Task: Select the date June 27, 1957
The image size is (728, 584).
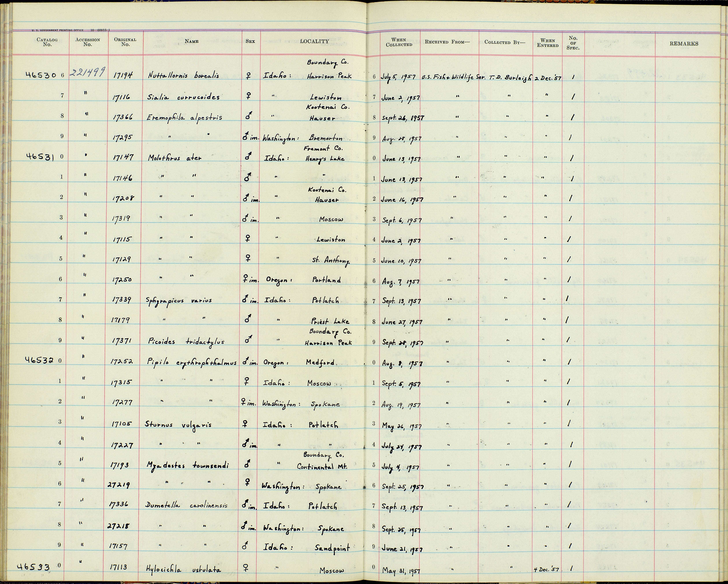Action: pyautogui.click(x=402, y=322)
